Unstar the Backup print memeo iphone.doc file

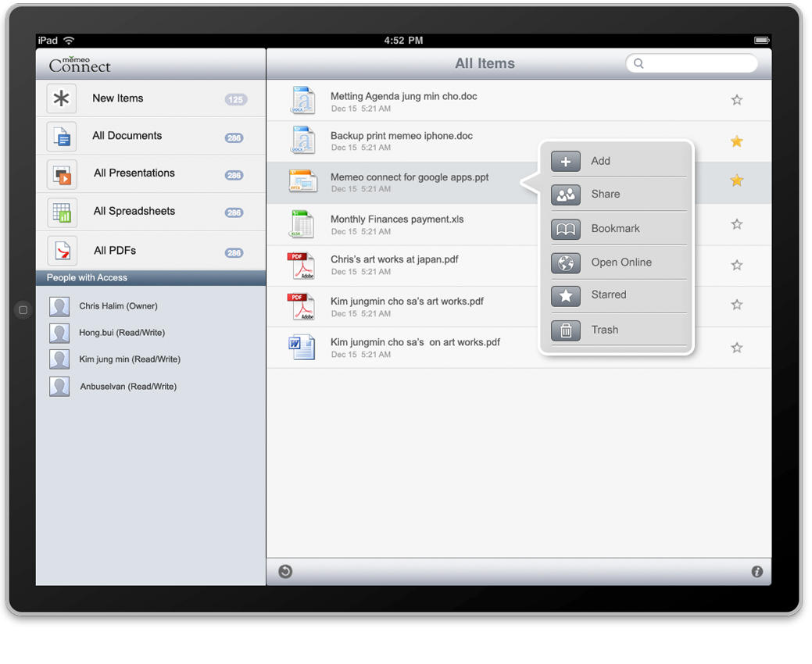click(x=736, y=141)
